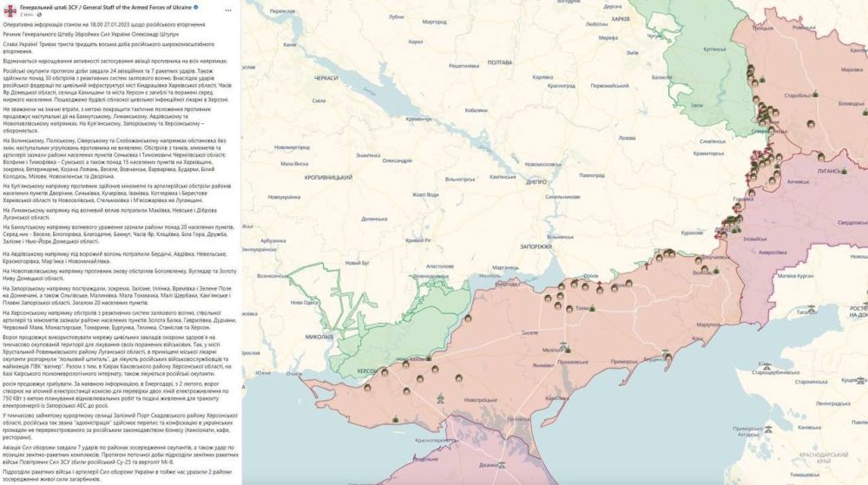The image size is (868, 485).
Task: Click the General Staff page avatar emblem
Action: [10, 10]
